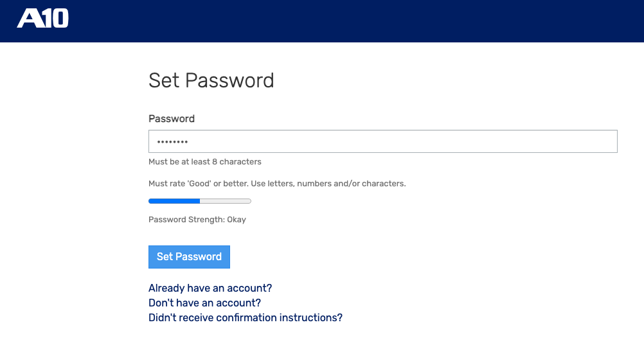Click the masked dots in the password field
The image size is (644, 345).
[172, 142]
